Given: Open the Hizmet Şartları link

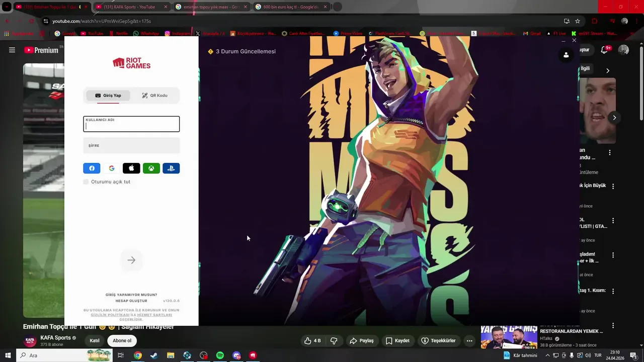Looking at the screenshot, I should click(x=154, y=315).
